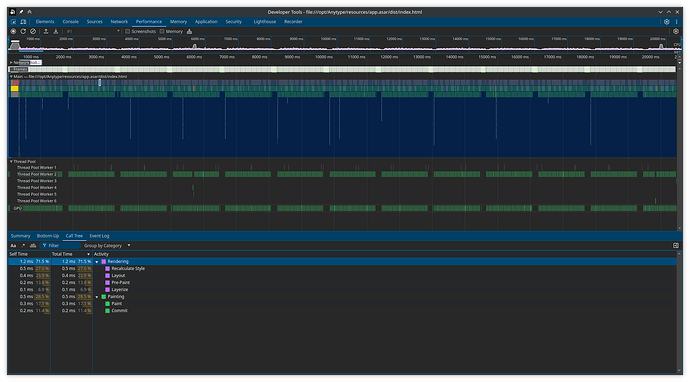Image resolution: width=690 pixels, height=382 pixels.
Task: Switch to the Console tab
Action: [x=70, y=22]
